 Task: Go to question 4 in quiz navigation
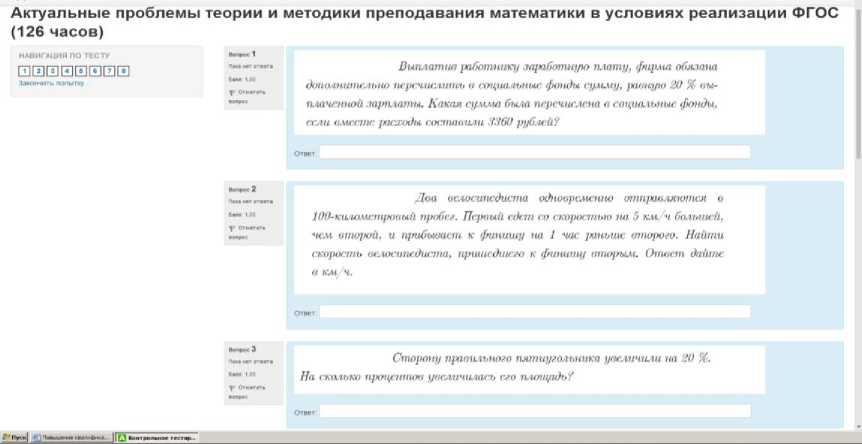pyautogui.click(x=67, y=71)
